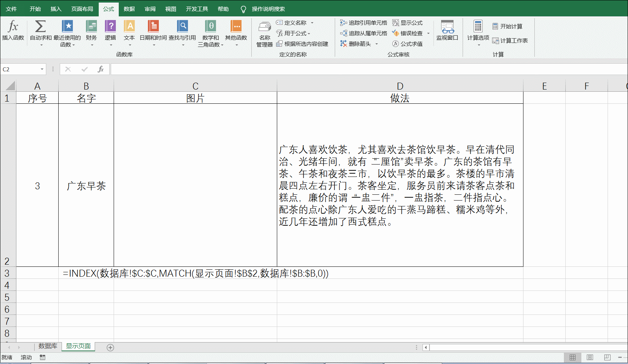Click Create from Selection (根据所选内容创建)
The image size is (628, 364).
pyautogui.click(x=302, y=44)
